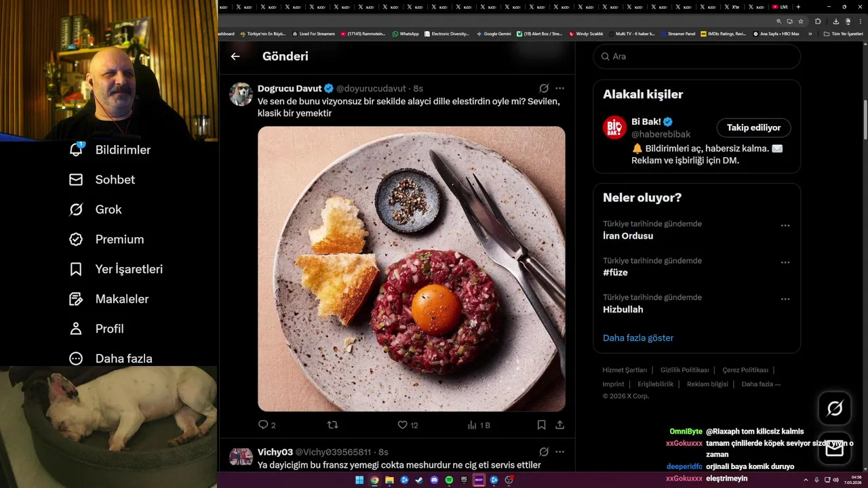
Task: Open Profil from the sidebar
Action: click(x=96, y=329)
